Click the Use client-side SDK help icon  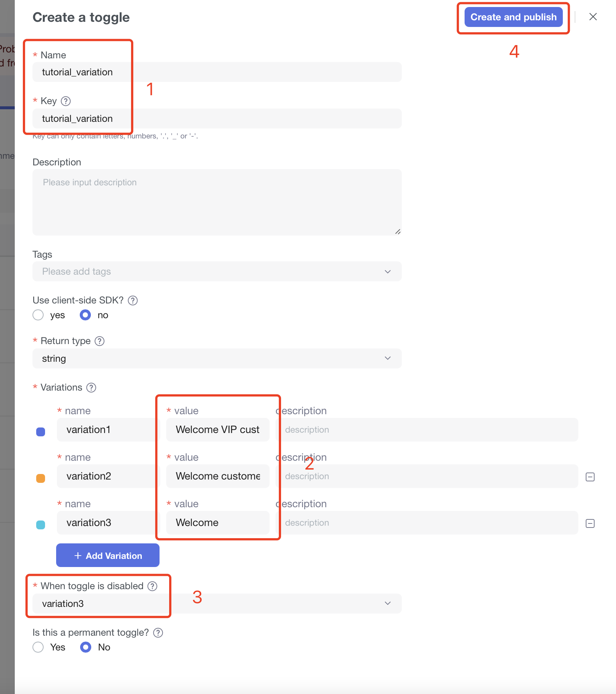point(133,300)
